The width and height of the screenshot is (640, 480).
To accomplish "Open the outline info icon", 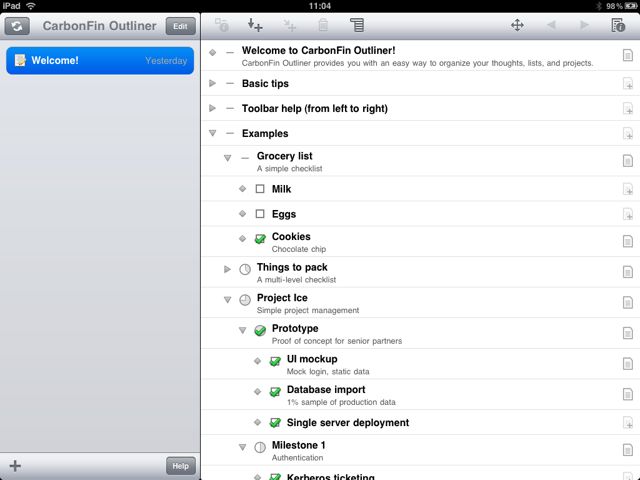I will tap(618, 25).
